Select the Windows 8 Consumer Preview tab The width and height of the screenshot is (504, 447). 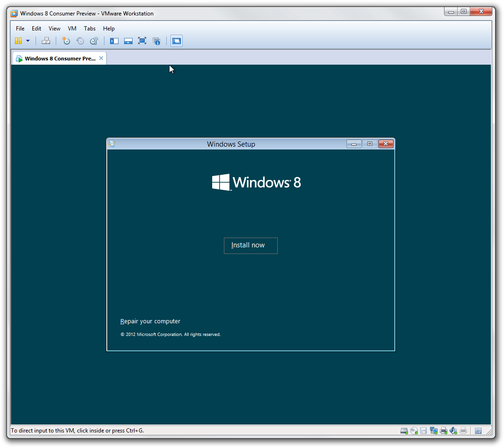[56, 58]
